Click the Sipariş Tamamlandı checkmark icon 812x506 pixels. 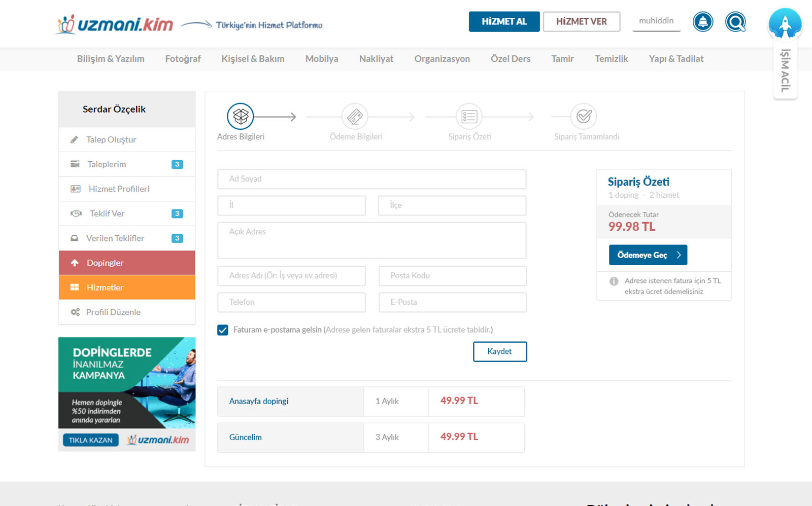(x=584, y=117)
